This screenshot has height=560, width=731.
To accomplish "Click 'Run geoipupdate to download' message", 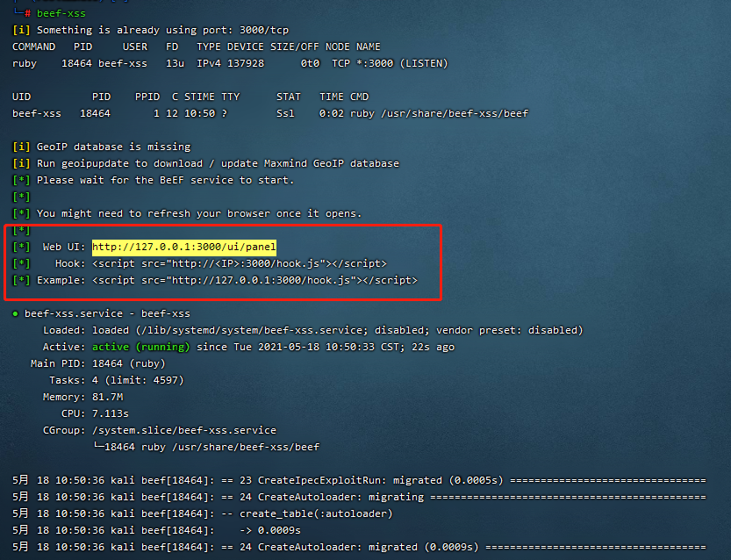I will coord(218,163).
